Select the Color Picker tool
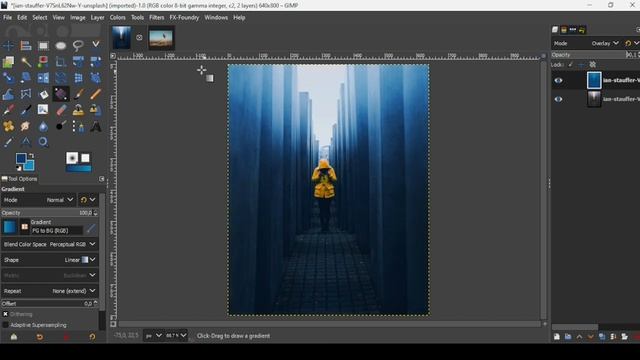640x360 pixels. [8, 142]
